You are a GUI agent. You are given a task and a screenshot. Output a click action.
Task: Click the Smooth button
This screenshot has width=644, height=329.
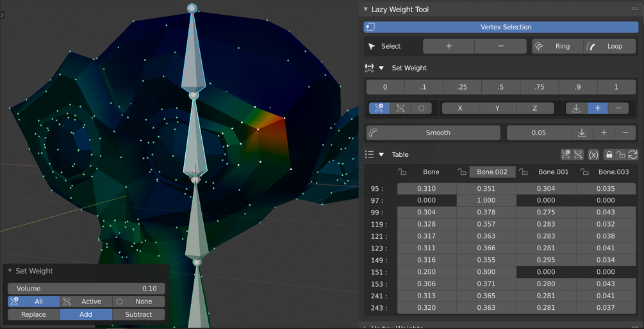click(x=433, y=133)
